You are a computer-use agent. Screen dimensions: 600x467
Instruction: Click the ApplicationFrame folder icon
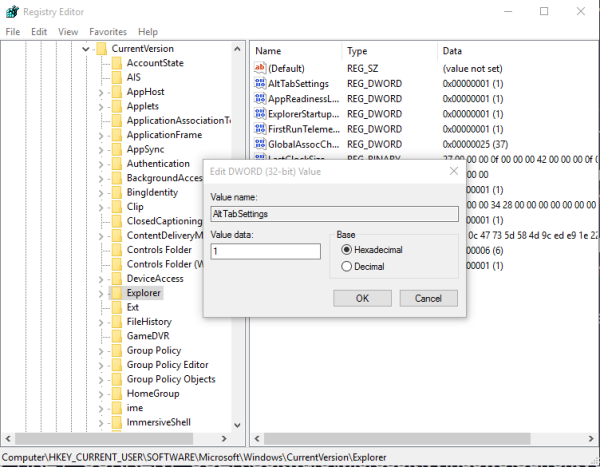point(117,135)
